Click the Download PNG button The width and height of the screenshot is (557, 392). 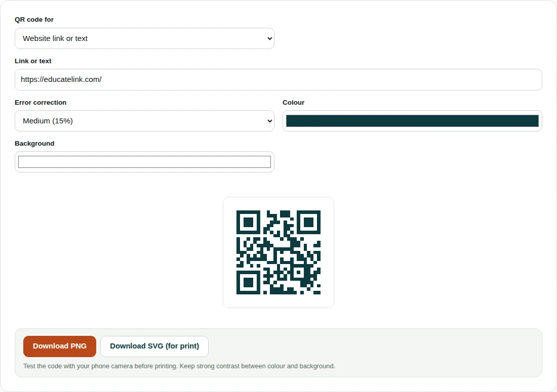click(x=60, y=346)
